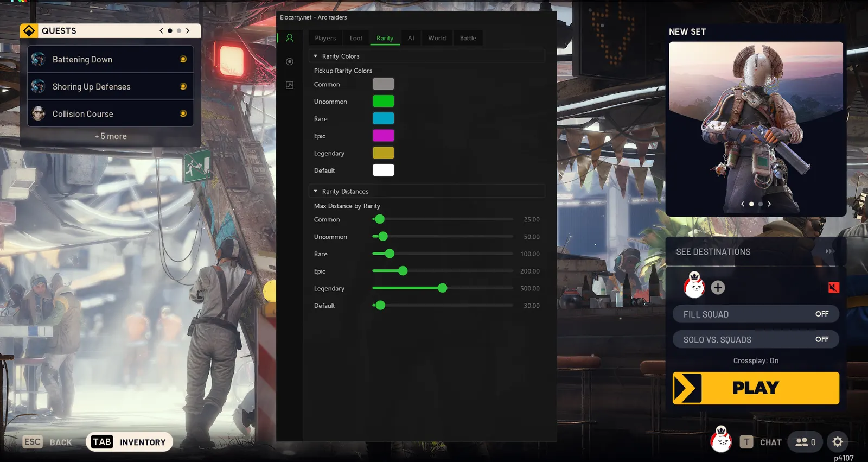Pick the Rare rarity blue swatch

pyautogui.click(x=383, y=118)
